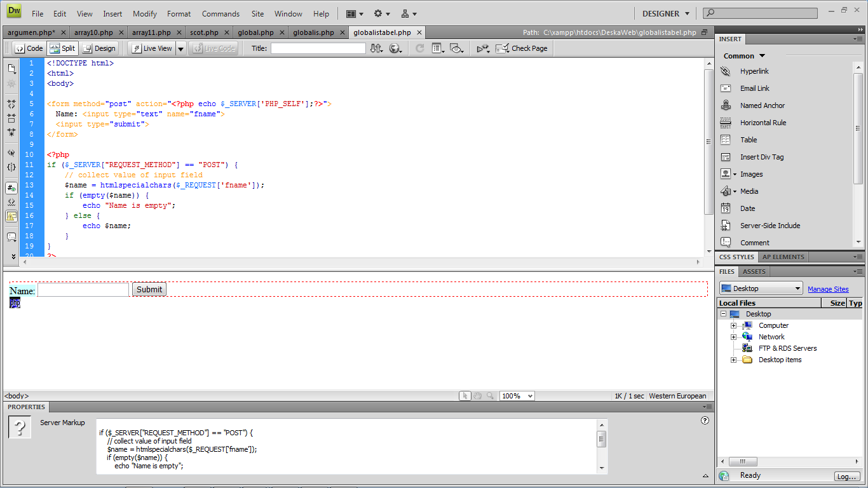868x488 pixels.
Task: Click Media icon in Insert panel
Action: [x=726, y=191]
